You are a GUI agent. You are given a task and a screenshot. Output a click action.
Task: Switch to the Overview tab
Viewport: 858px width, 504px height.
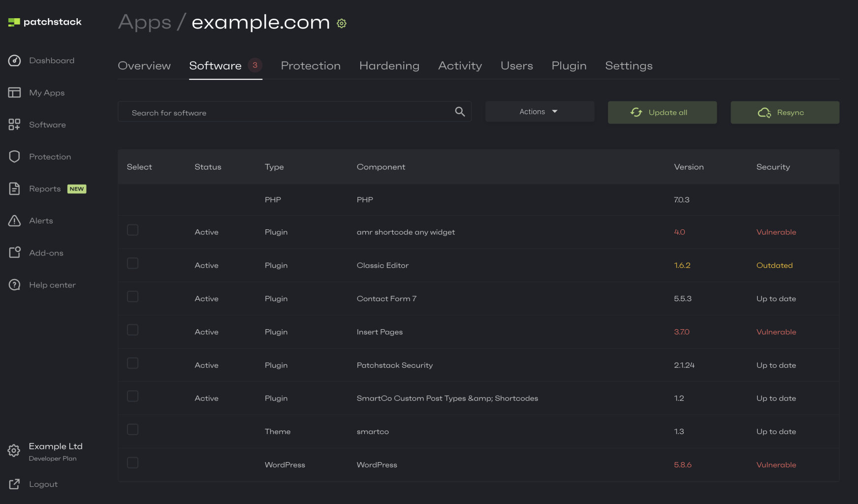(144, 66)
